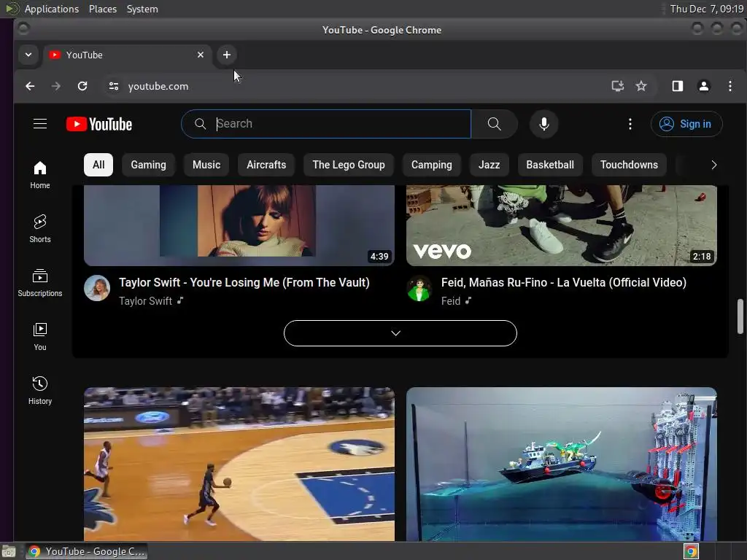This screenshot has height=560, width=747.
Task: Select the Jazz filter chip
Action: point(489,165)
